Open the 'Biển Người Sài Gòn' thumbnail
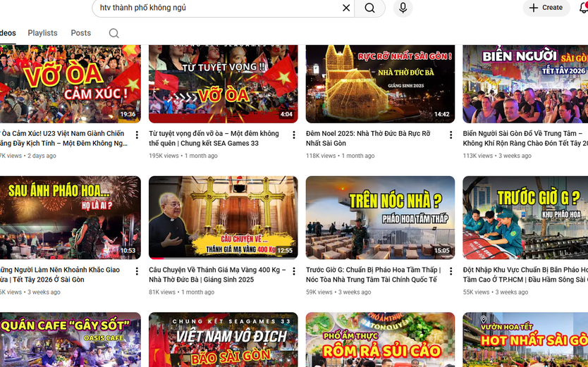Image resolution: width=588 pixels, height=367 pixels. click(x=525, y=84)
